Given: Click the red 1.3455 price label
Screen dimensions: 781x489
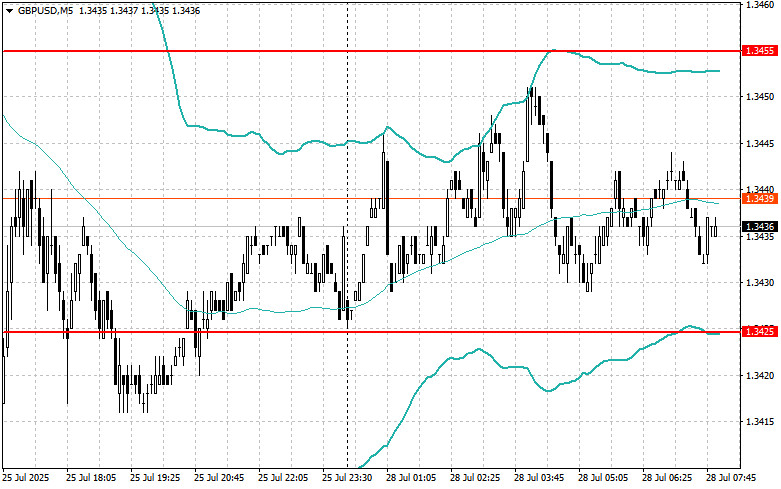Looking at the screenshot, I should pyautogui.click(x=760, y=51).
